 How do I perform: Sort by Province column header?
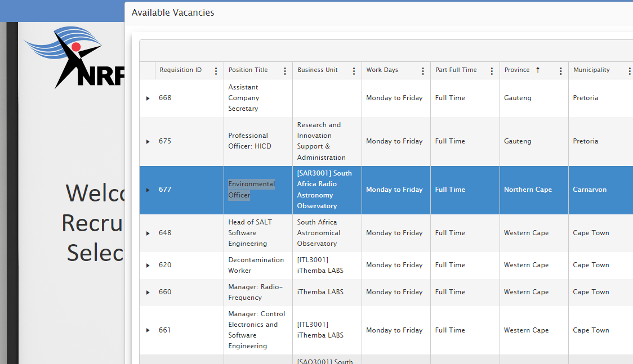tap(517, 70)
